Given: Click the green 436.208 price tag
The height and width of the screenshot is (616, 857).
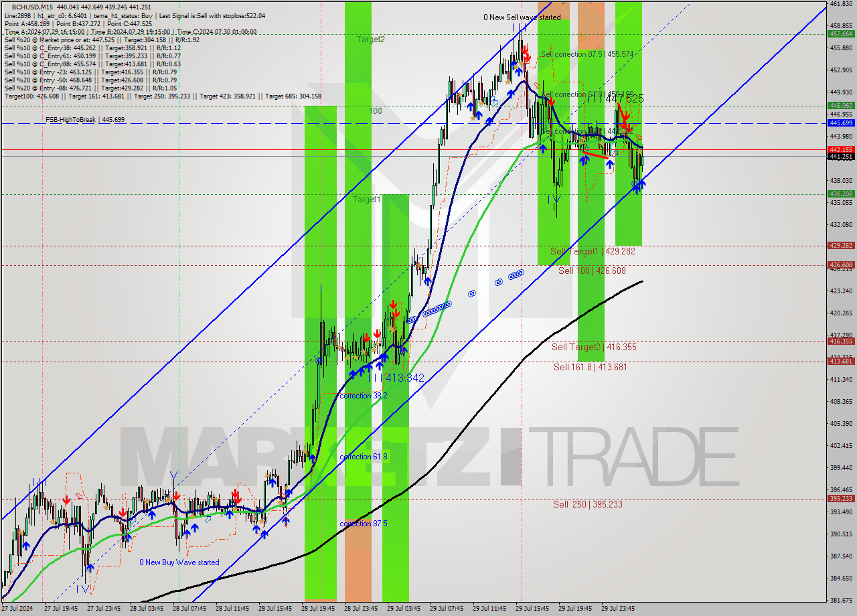Looking at the screenshot, I should tap(841, 194).
